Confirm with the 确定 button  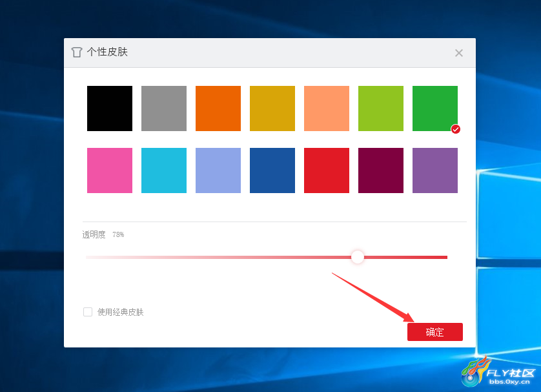pyautogui.click(x=434, y=332)
